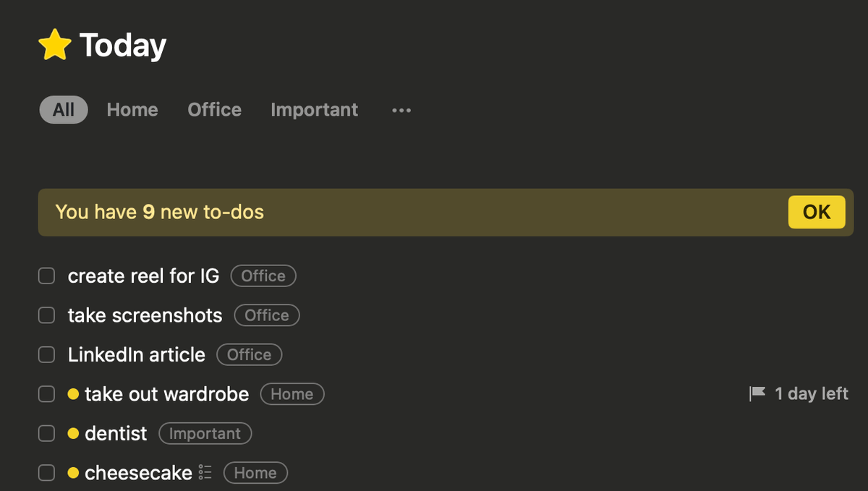Filter to-dos by Office
The height and width of the screenshot is (491, 868).
[x=214, y=110]
